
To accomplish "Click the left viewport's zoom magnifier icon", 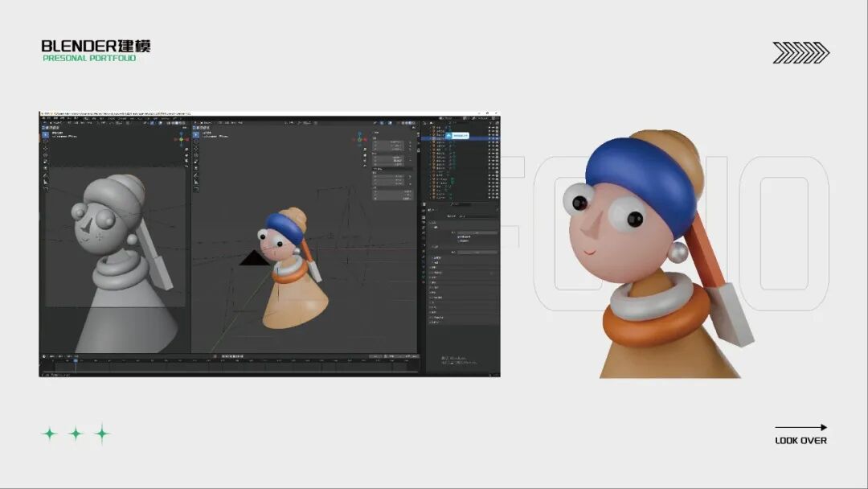I will point(186,150).
